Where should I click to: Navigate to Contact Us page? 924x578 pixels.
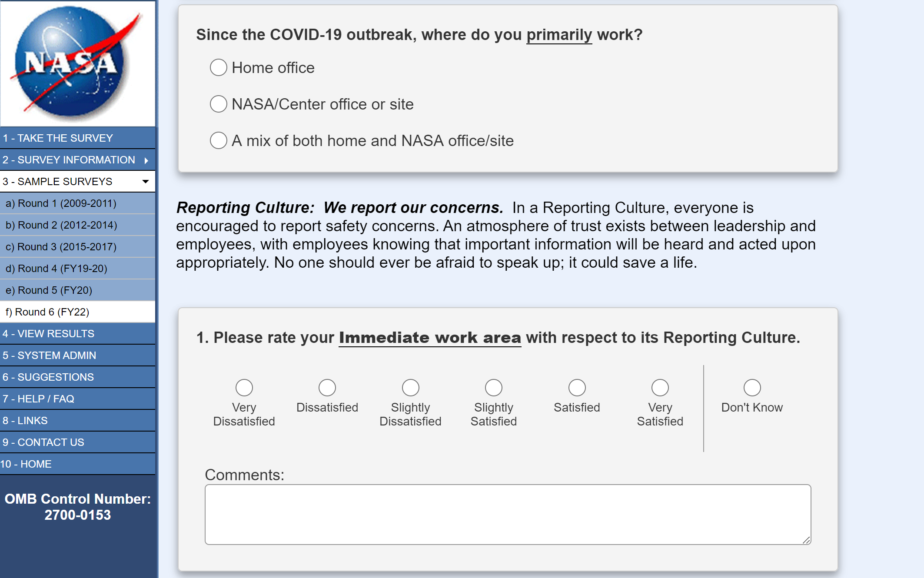point(43,442)
